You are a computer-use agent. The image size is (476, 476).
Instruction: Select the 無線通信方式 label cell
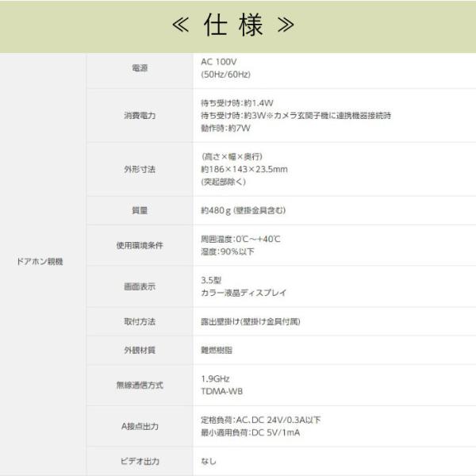(139, 386)
